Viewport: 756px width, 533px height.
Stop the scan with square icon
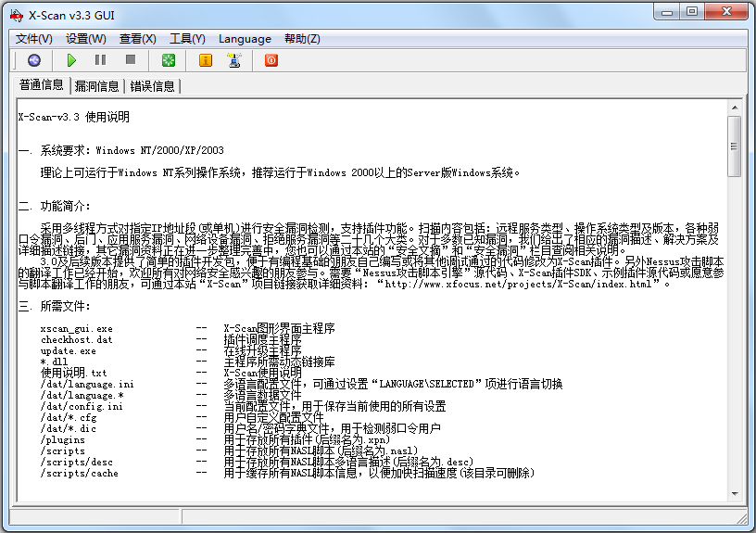tap(131, 60)
